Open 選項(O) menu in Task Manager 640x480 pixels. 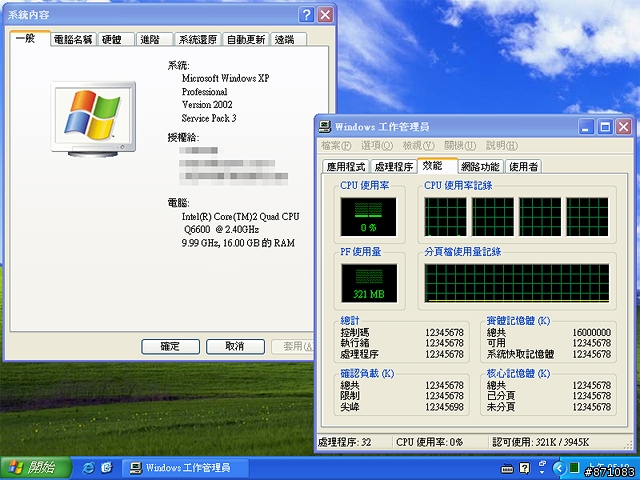(x=376, y=145)
